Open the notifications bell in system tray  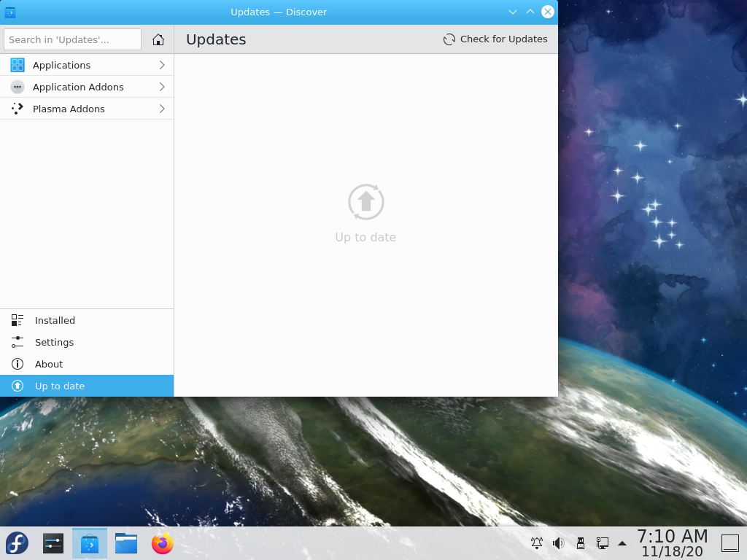pyautogui.click(x=537, y=542)
